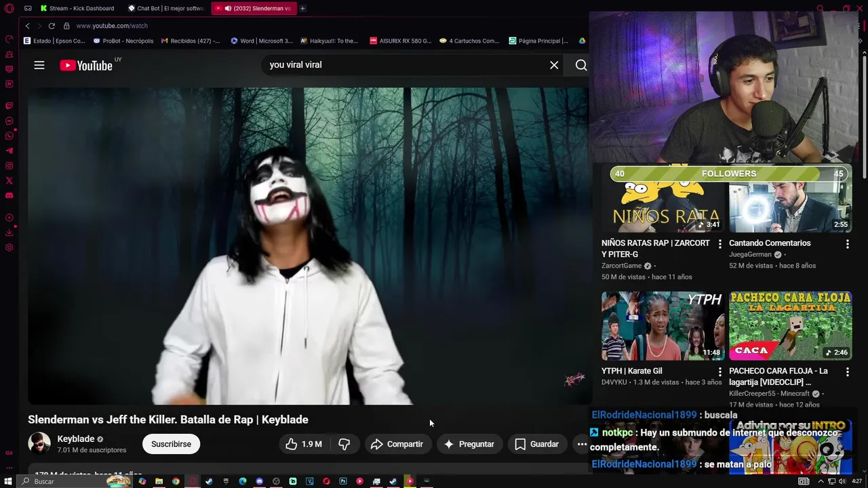
Task: Dislike the Slenderman video
Action: pos(344,444)
